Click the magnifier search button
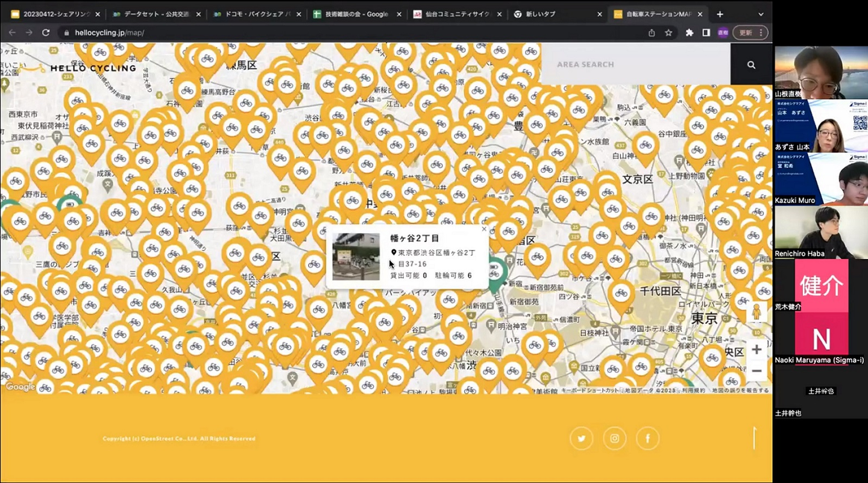Viewport: 868px width, 483px height. pyautogui.click(x=751, y=64)
